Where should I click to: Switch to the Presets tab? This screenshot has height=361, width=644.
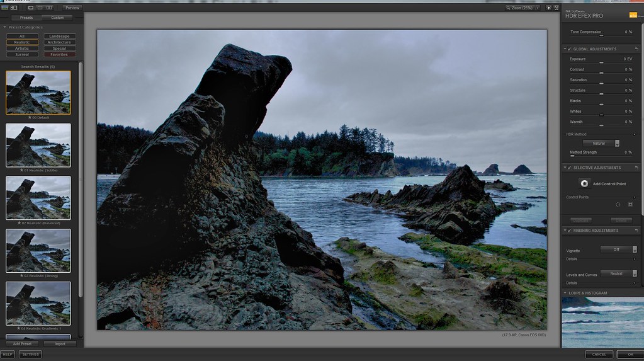click(26, 18)
